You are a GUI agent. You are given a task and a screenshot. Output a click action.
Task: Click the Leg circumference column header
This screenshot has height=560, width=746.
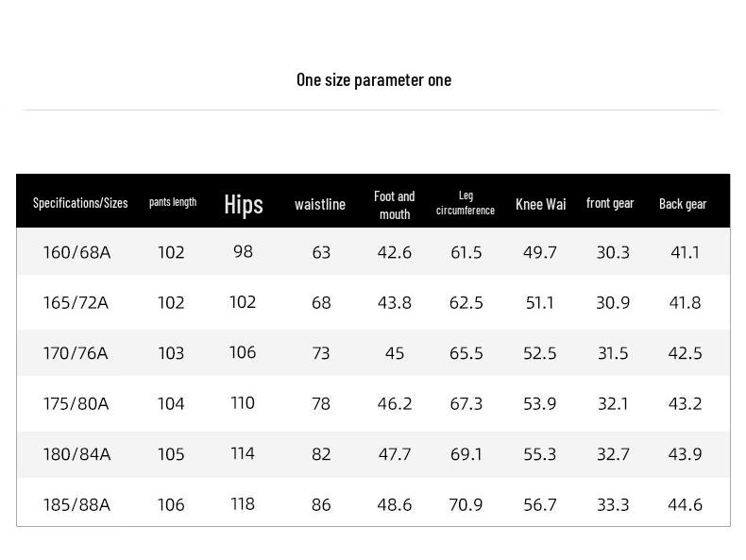click(x=466, y=203)
